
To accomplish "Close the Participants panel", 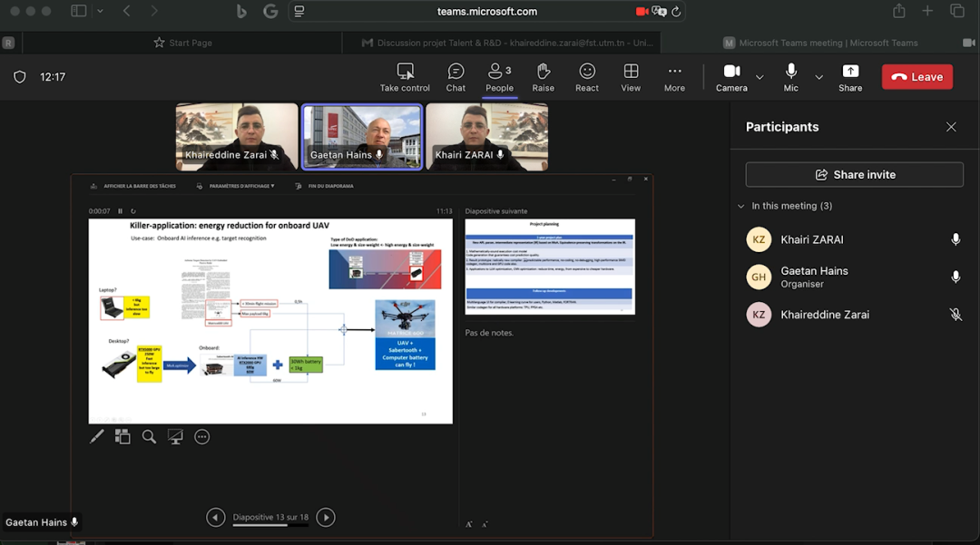I will click(951, 127).
